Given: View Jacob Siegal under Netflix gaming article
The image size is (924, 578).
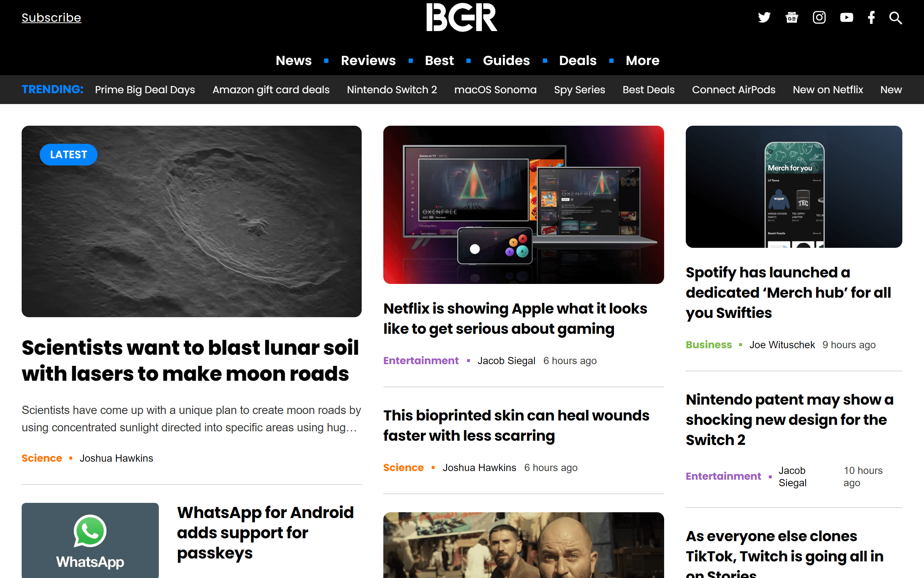Looking at the screenshot, I should pos(506,361).
